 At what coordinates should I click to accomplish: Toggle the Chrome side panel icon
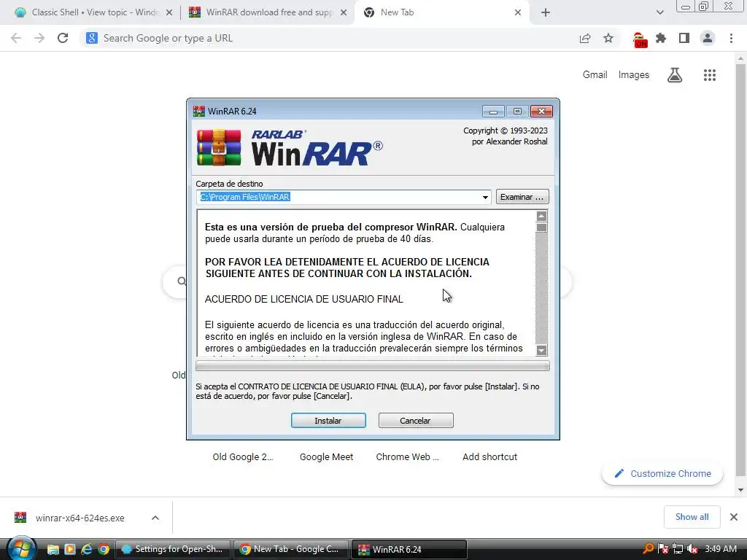tap(684, 38)
